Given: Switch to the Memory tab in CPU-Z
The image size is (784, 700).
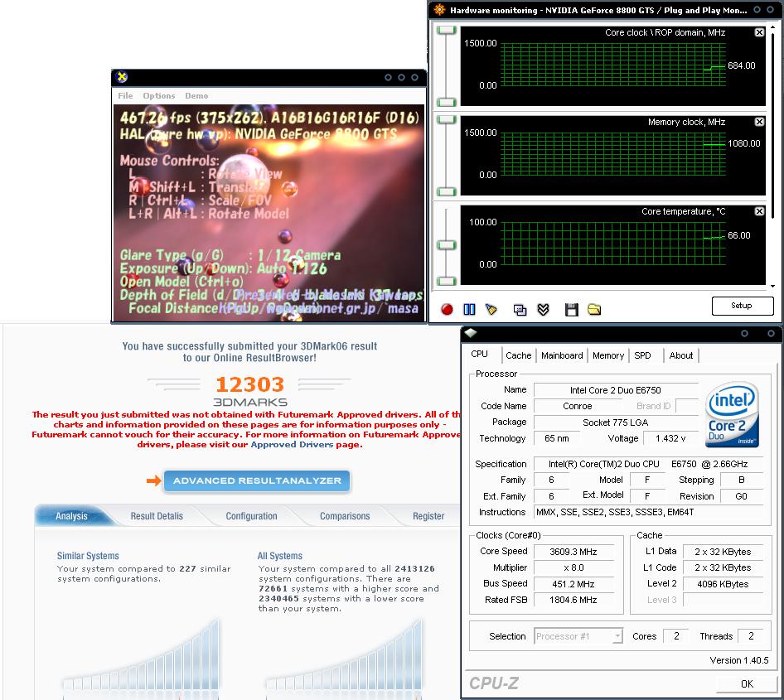Looking at the screenshot, I should [x=608, y=355].
